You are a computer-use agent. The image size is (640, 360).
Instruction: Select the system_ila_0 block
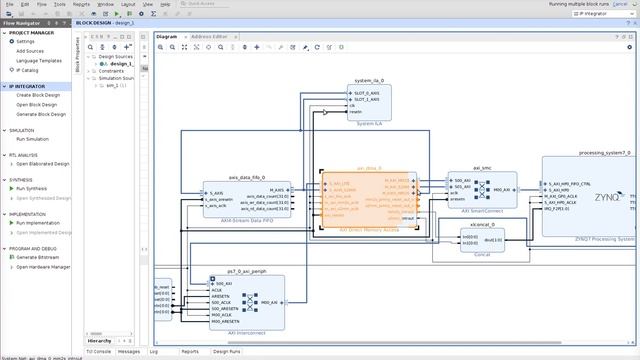click(369, 102)
